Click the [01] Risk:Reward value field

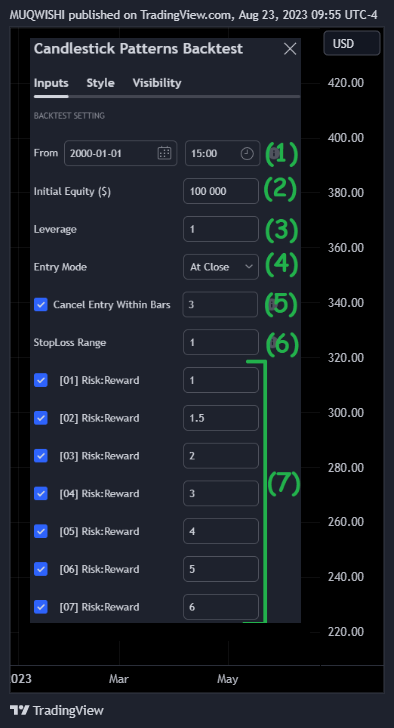click(221, 380)
